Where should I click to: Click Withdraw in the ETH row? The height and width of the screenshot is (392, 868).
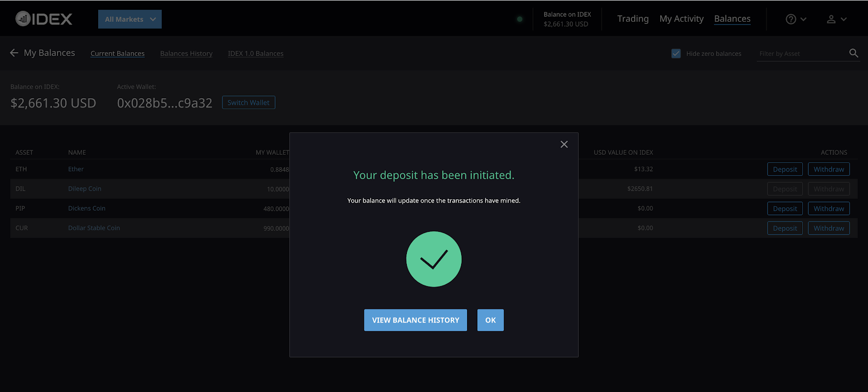(829, 169)
